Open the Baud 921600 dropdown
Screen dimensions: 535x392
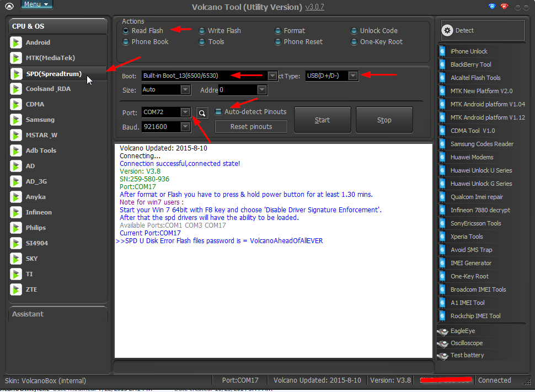click(185, 127)
